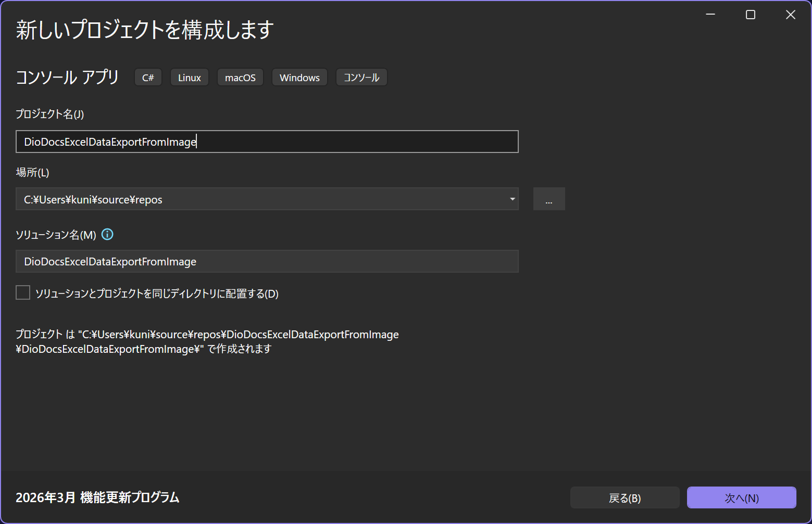Click the info icon beside ソリューション名
Viewport: 812px width, 524px height.
click(x=107, y=235)
